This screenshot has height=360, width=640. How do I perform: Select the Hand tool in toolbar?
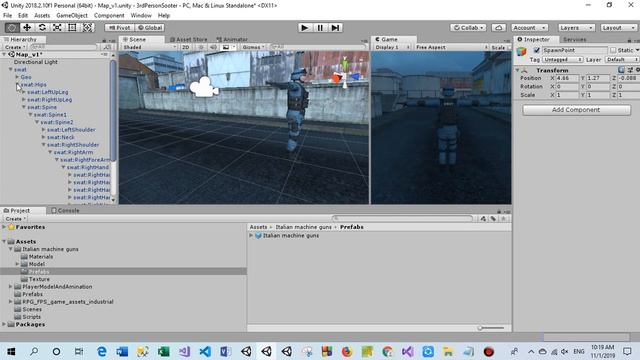click(x=12, y=27)
